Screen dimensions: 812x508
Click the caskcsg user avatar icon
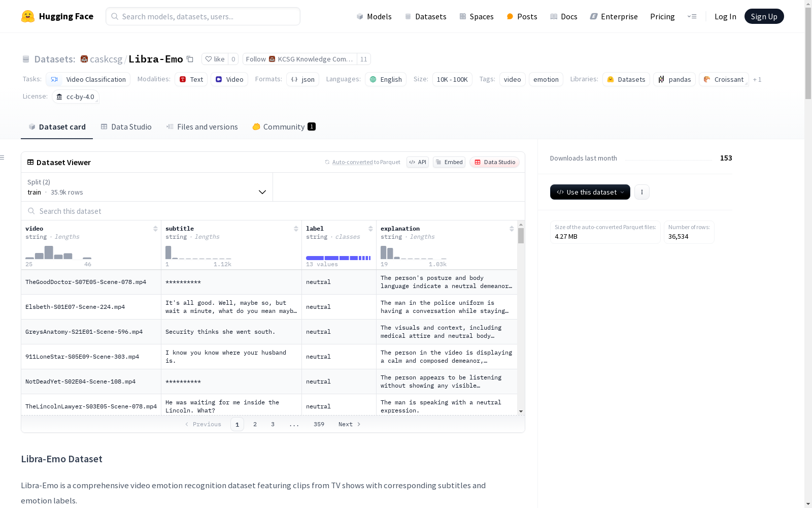(x=84, y=59)
